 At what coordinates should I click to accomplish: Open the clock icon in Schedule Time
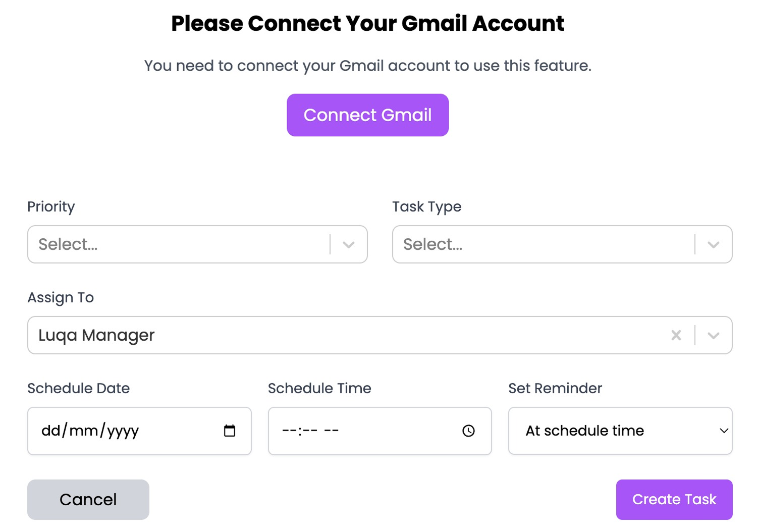468,431
